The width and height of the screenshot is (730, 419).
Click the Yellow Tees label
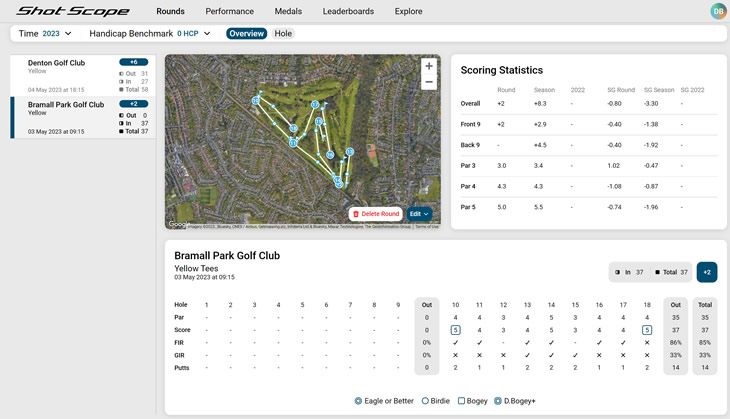point(196,269)
